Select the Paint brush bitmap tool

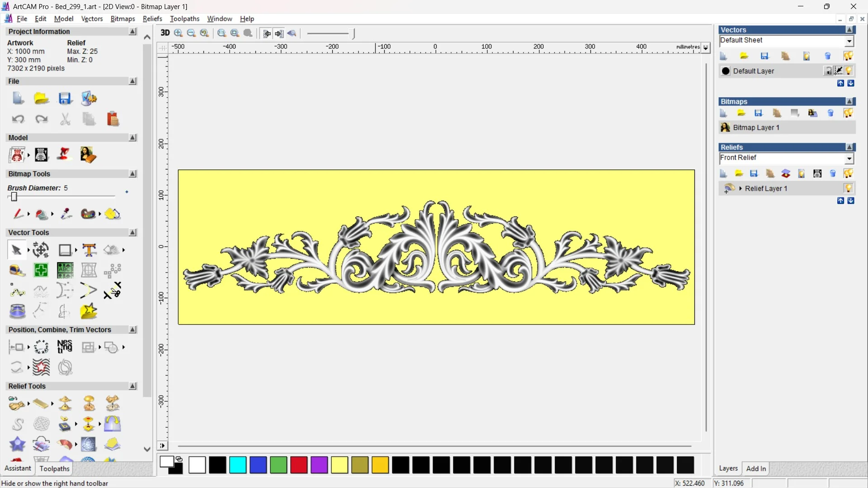(x=18, y=214)
